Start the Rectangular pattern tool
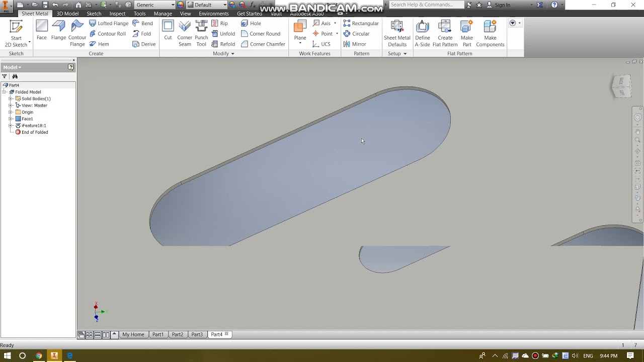Viewport: 644px width, 362px height. click(361, 23)
